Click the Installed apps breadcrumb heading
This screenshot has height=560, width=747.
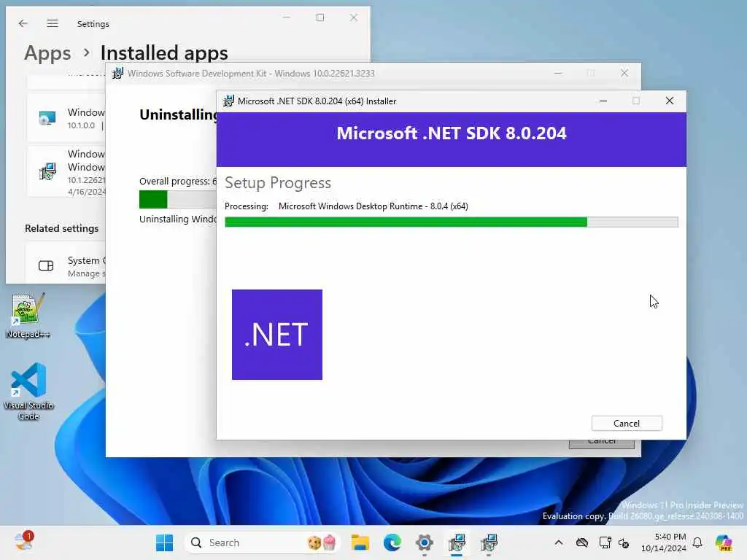pos(164,52)
